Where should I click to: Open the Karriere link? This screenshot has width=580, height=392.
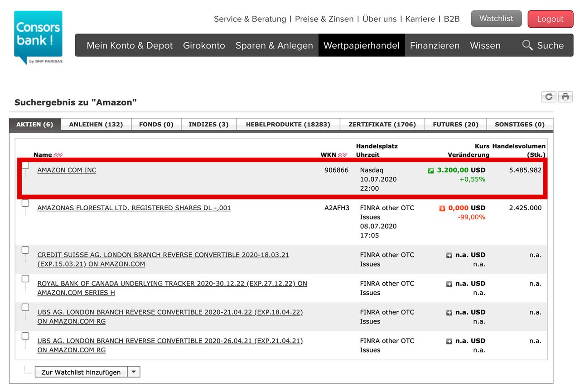click(420, 19)
